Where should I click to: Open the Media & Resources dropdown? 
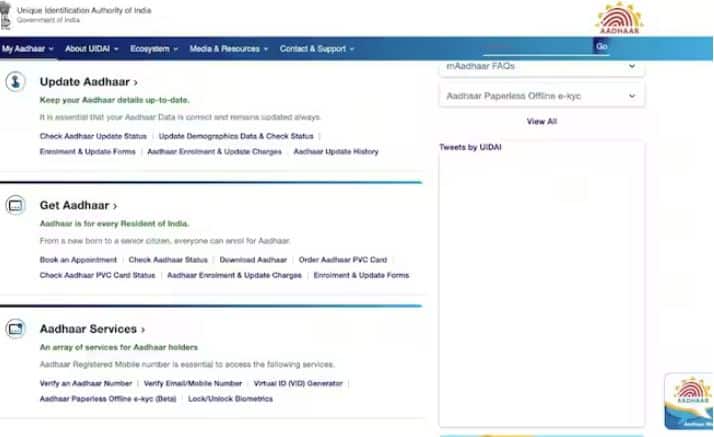click(229, 49)
